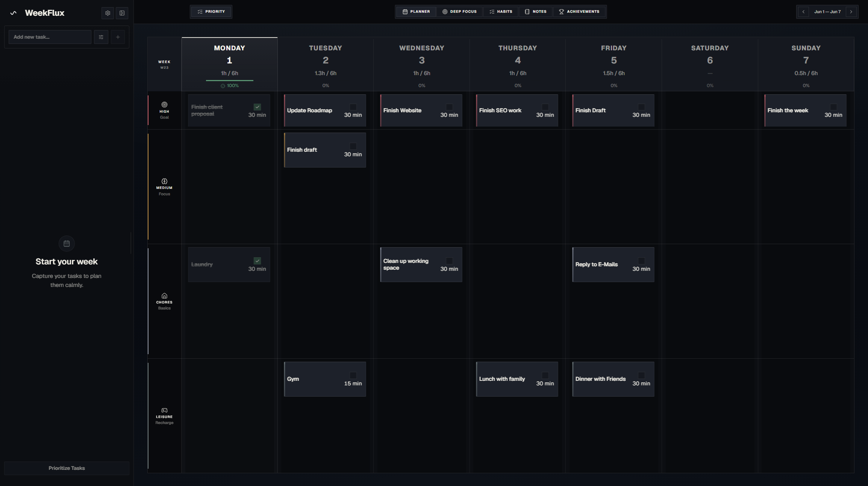Click the WeekFlux logo icon

point(14,13)
